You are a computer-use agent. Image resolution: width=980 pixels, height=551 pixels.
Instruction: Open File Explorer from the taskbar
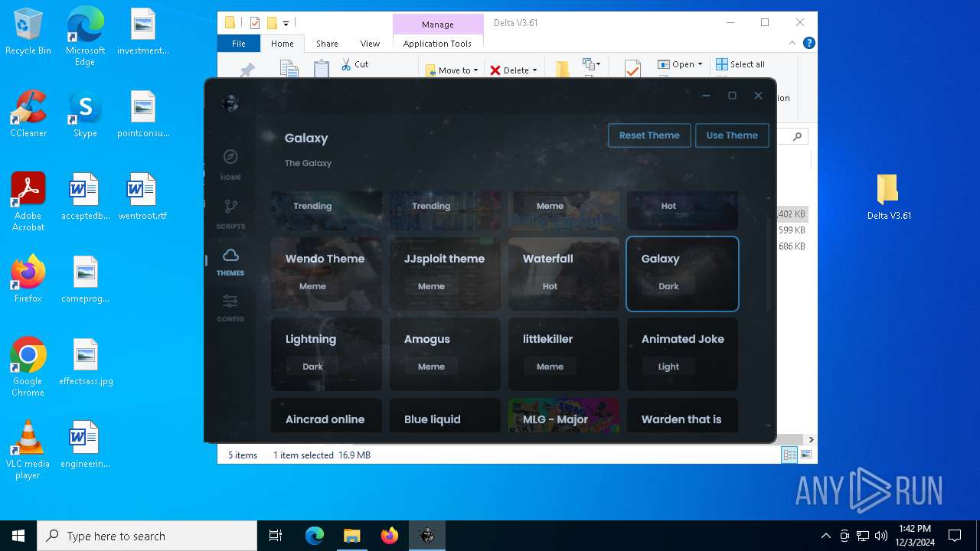tap(351, 536)
